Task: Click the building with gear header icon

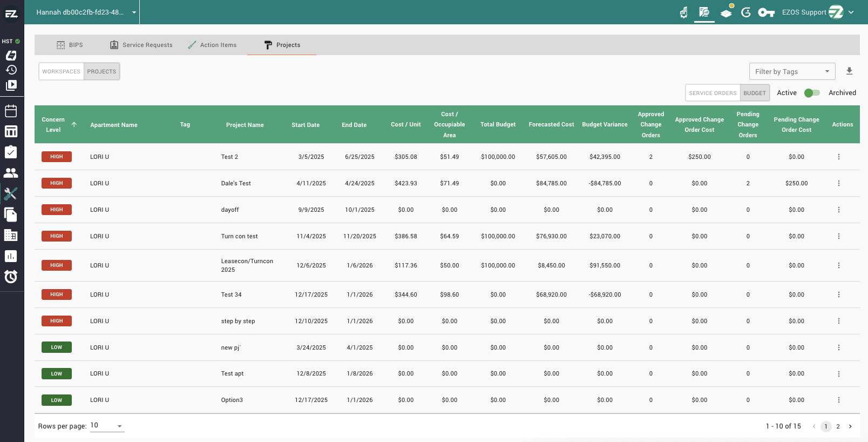Action: tap(683, 12)
